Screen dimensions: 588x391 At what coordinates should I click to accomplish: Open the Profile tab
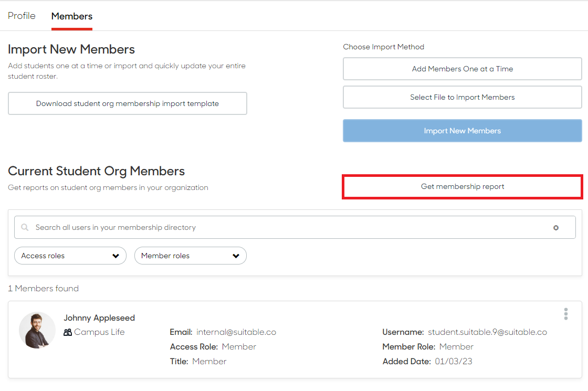pyautogui.click(x=22, y=16)
